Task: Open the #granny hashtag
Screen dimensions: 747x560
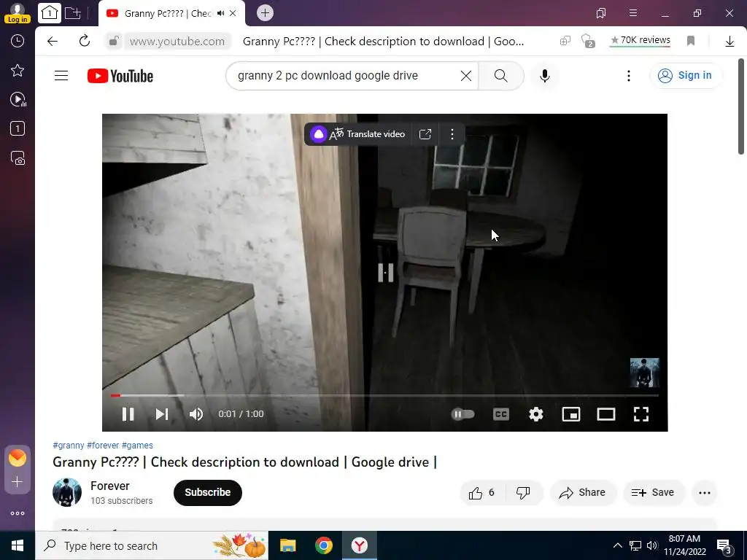Action: pyautogui.click(x=69, y=446)
